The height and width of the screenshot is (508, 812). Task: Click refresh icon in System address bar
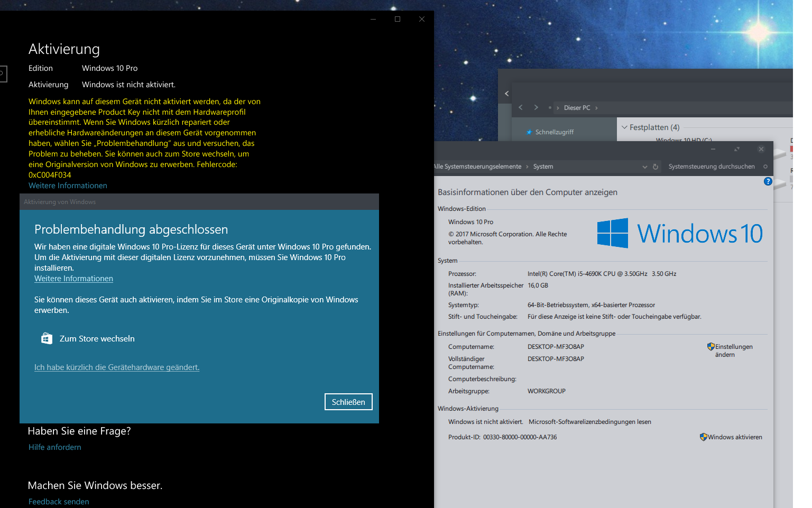coord(656,167)
